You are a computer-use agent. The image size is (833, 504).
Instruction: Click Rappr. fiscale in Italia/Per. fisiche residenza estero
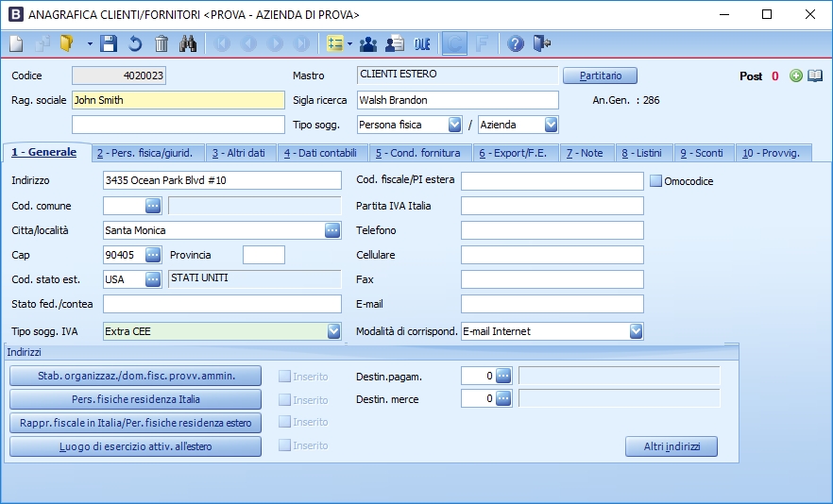[x=135, y=423]
